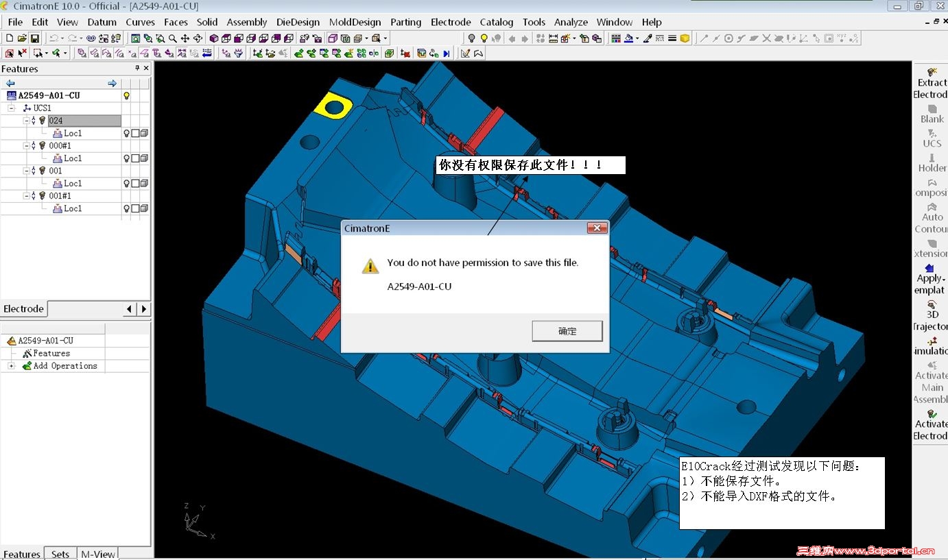Toggle lightbulb for Loc1 under 024

[126, 134]
